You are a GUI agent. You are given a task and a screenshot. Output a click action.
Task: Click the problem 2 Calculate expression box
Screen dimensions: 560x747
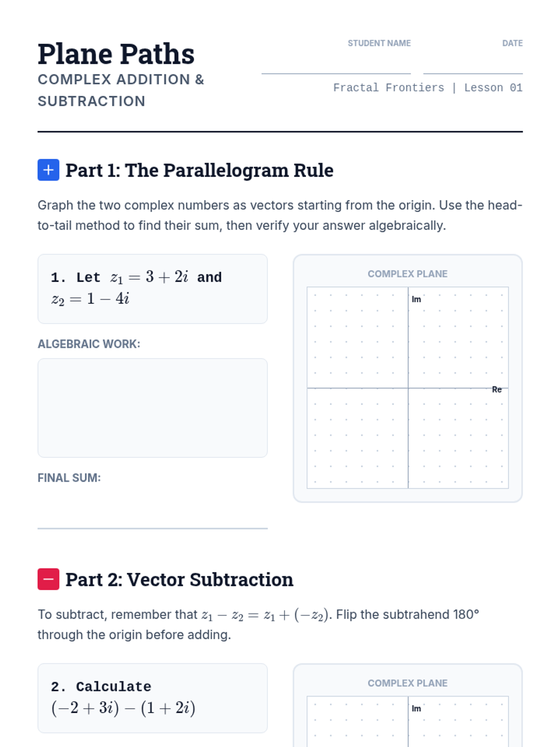tap(152, 698)
